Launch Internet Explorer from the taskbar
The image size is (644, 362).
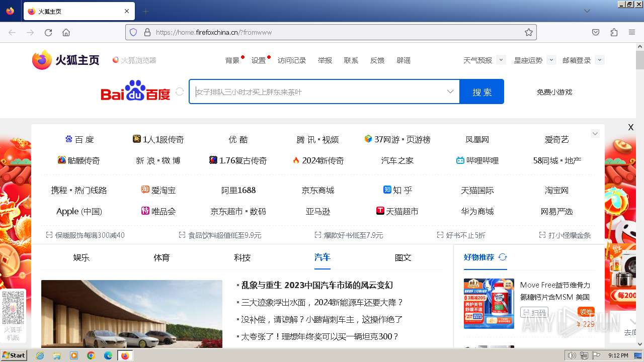pos(40,355)
